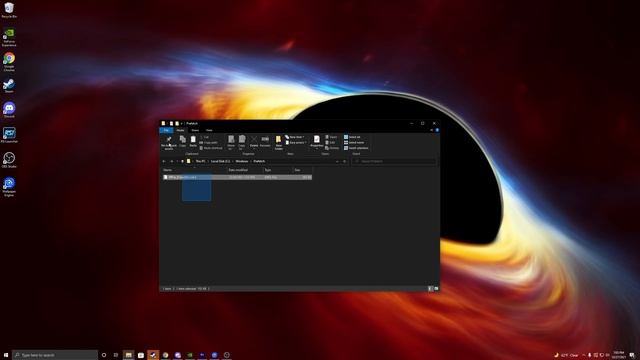Click the taskbar clock and date
This screenshot has width=640, height=360.
coord(618,355)
